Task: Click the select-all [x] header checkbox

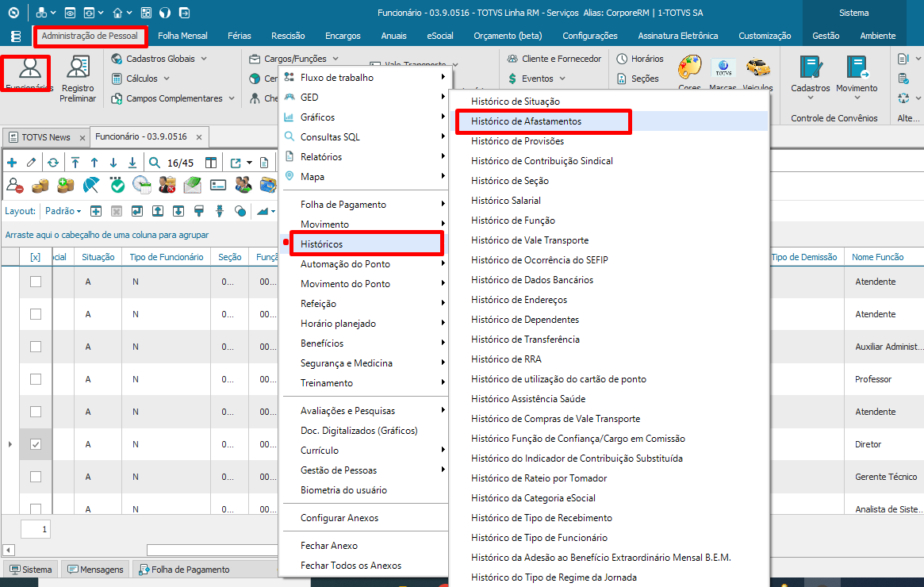Action: 36,257
